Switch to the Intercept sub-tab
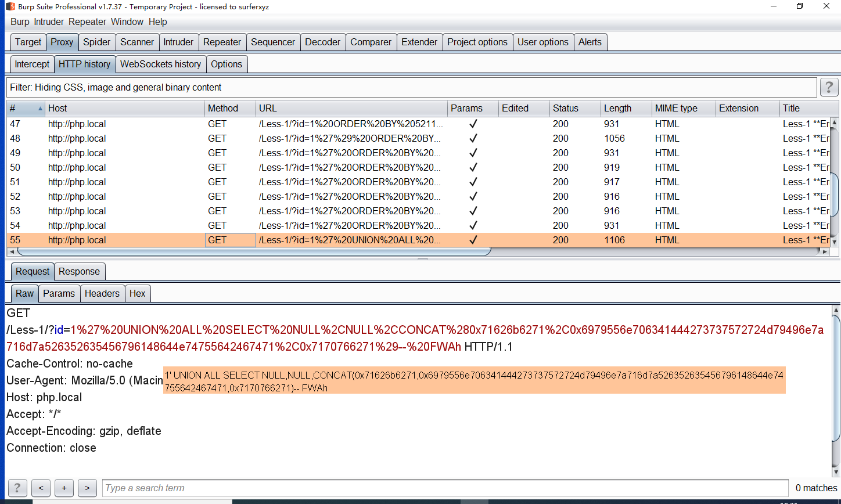 (32, 64)
